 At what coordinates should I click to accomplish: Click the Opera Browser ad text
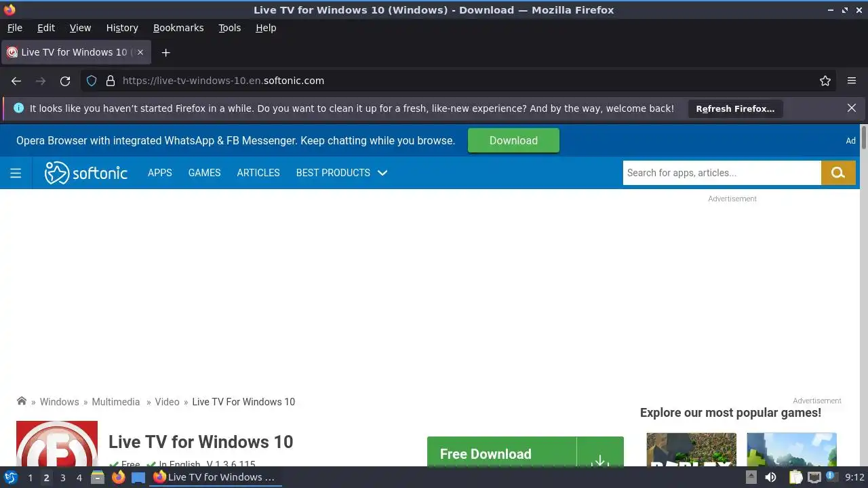(x=235, y=141)
